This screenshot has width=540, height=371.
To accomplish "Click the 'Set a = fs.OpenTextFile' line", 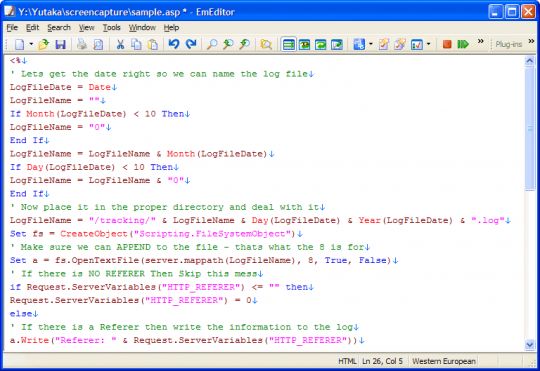I will [x=204, y=260].
